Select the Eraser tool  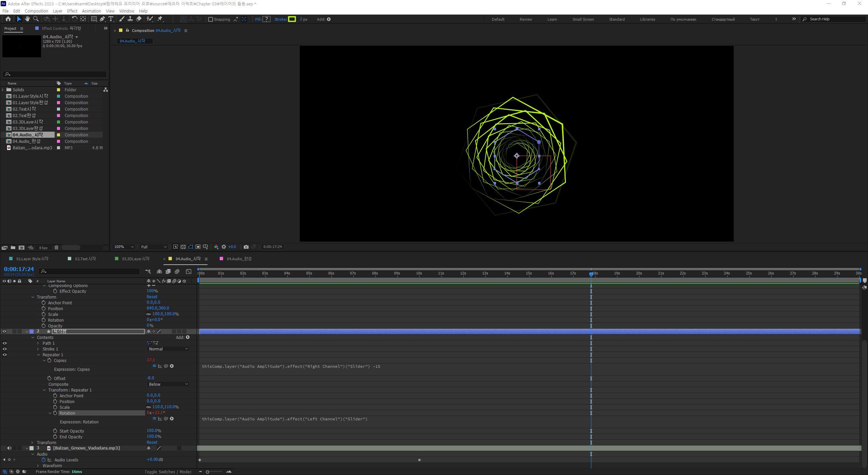pyautogui.click(x=139, y=19)
